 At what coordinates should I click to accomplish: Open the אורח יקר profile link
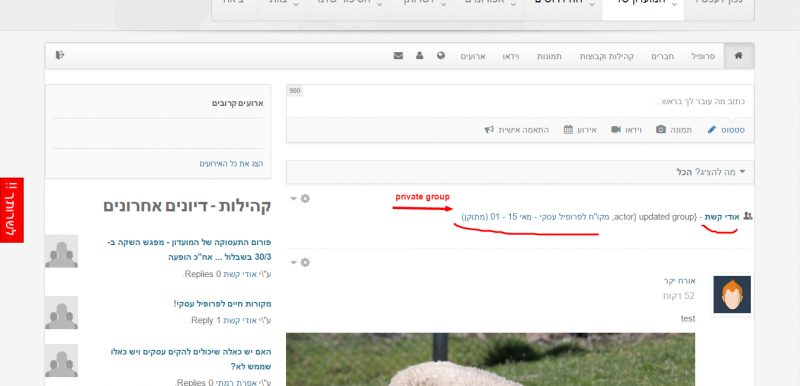coord(679,281)
